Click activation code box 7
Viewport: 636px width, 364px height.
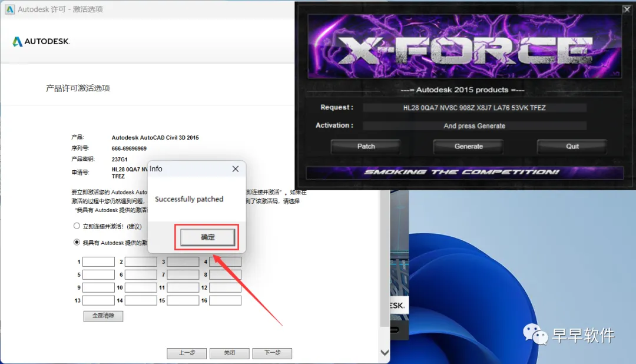(183, 274)
